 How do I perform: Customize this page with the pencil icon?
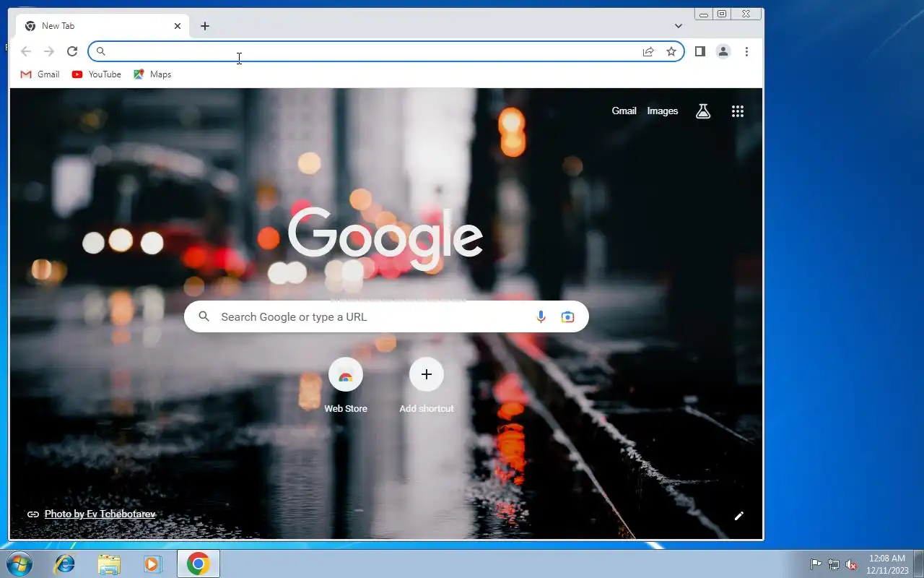pos(738,516)
